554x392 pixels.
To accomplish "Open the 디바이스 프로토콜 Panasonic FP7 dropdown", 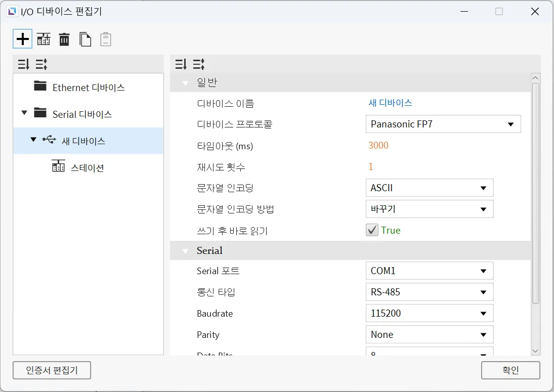I will (x=443, y=124).
